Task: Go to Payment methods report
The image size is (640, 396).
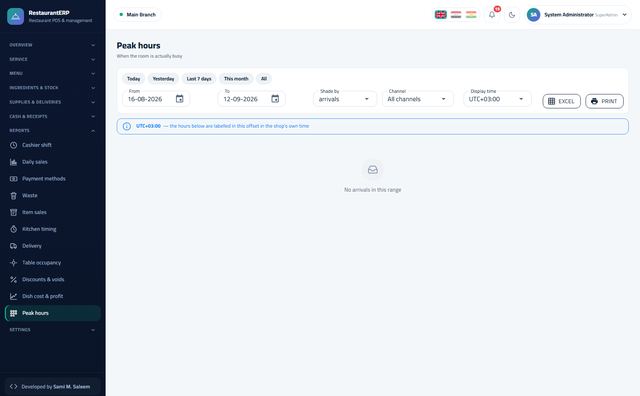Action: [x=52, y=178]
